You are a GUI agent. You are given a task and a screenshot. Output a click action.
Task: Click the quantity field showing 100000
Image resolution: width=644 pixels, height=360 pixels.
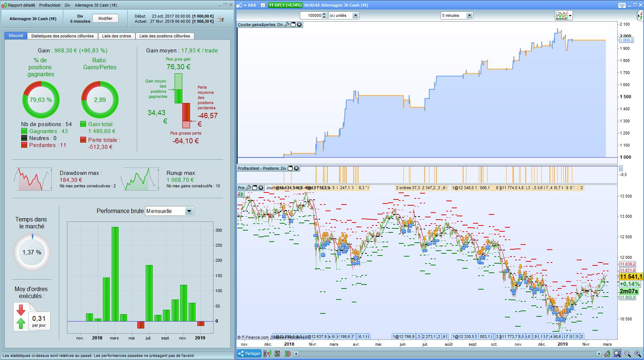(x=311, y=15)
